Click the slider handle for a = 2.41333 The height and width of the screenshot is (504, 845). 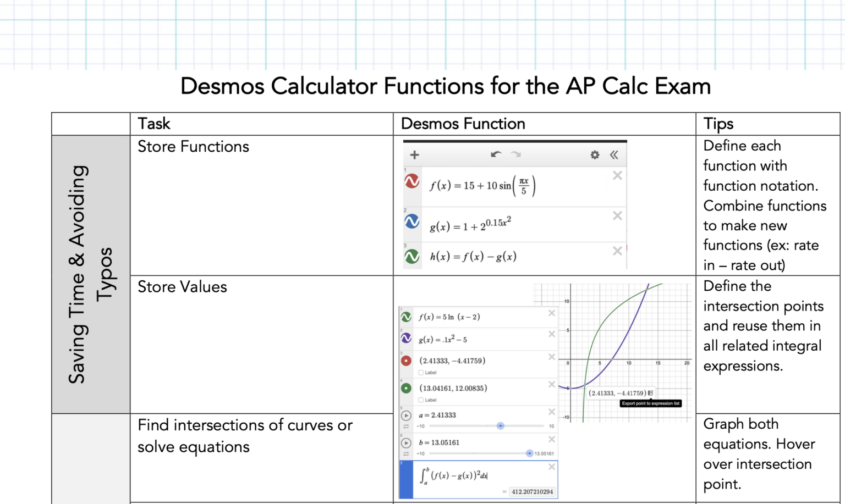coord(500,426)
